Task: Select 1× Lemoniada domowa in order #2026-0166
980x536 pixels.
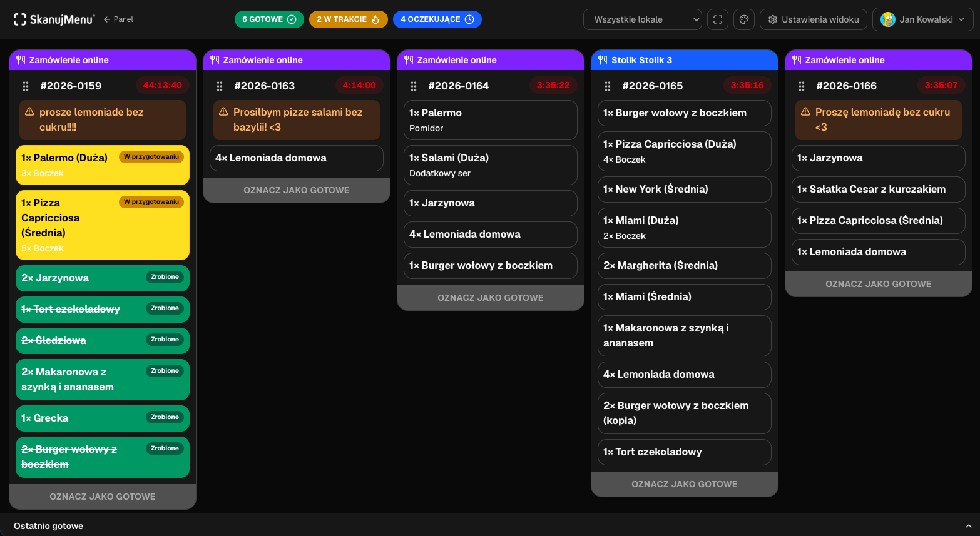Action: pos(879,252)
